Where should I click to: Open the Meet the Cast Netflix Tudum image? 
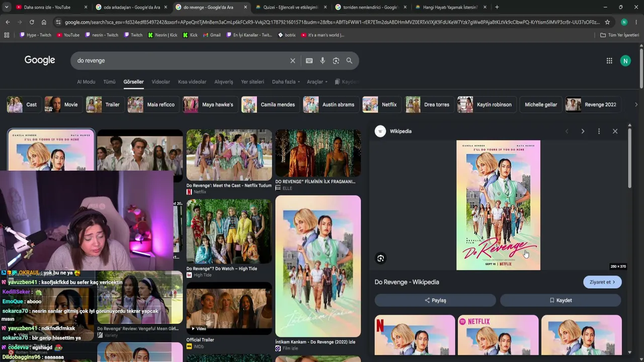pos(229,155)
